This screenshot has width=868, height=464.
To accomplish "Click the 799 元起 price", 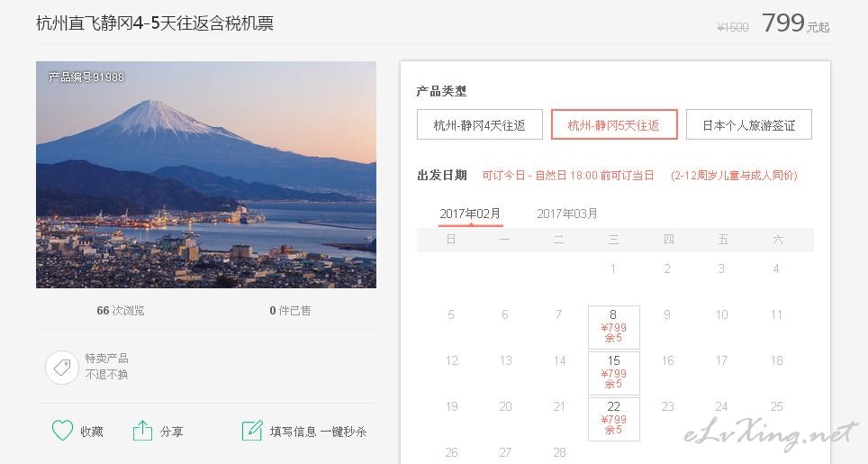I will pyautogui.click(x=795, y=23).
